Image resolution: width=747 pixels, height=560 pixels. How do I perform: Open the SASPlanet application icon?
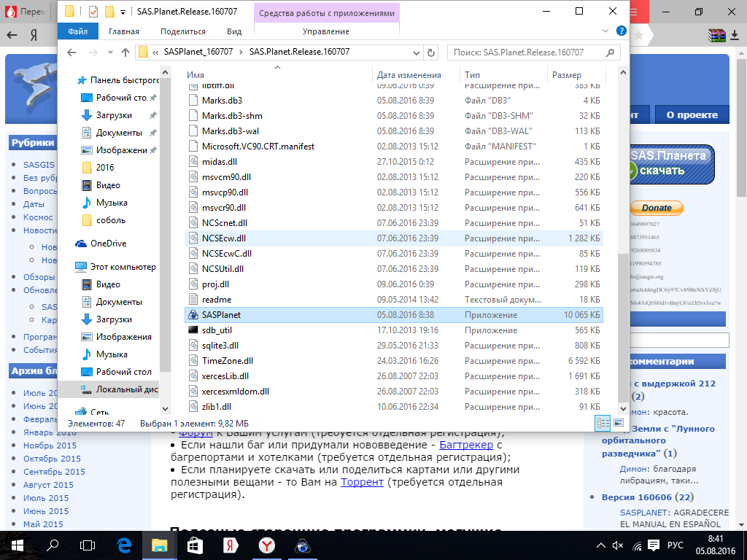click(193, 315)
